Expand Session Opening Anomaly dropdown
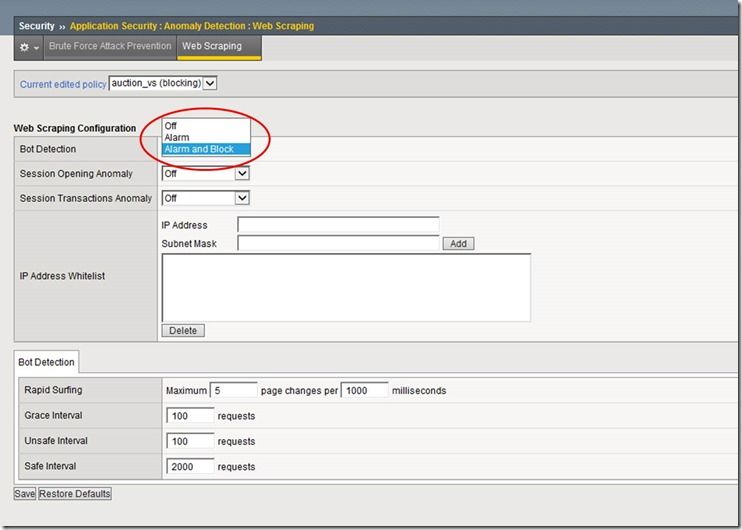 [205, 174]
